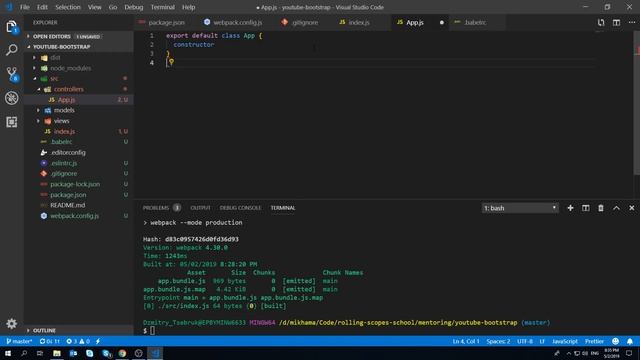The height and width of the screenshot is (360, 640).
Task: Change language mode JavaScript
Action: tap(565, 341)
